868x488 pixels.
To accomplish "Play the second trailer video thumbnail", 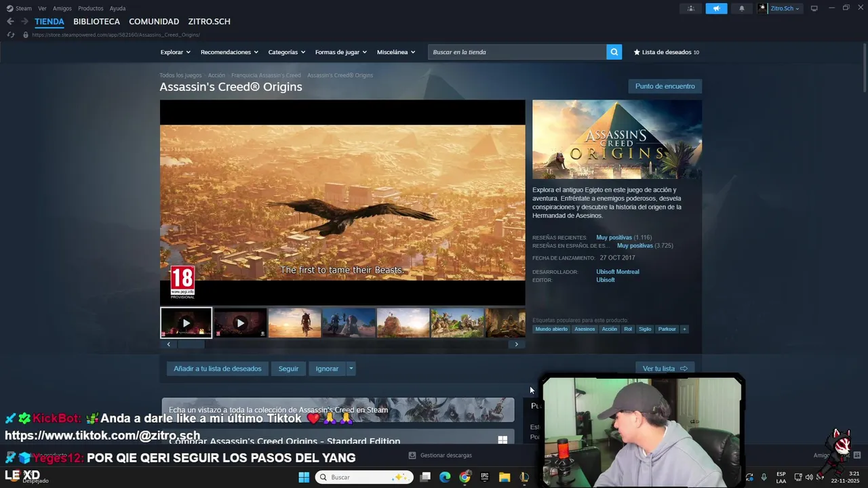I will (x=240, y=323).
